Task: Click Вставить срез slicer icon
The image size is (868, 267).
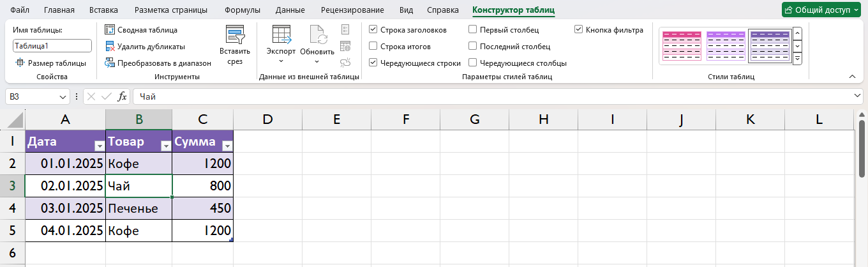Action: tap(235, 34)
